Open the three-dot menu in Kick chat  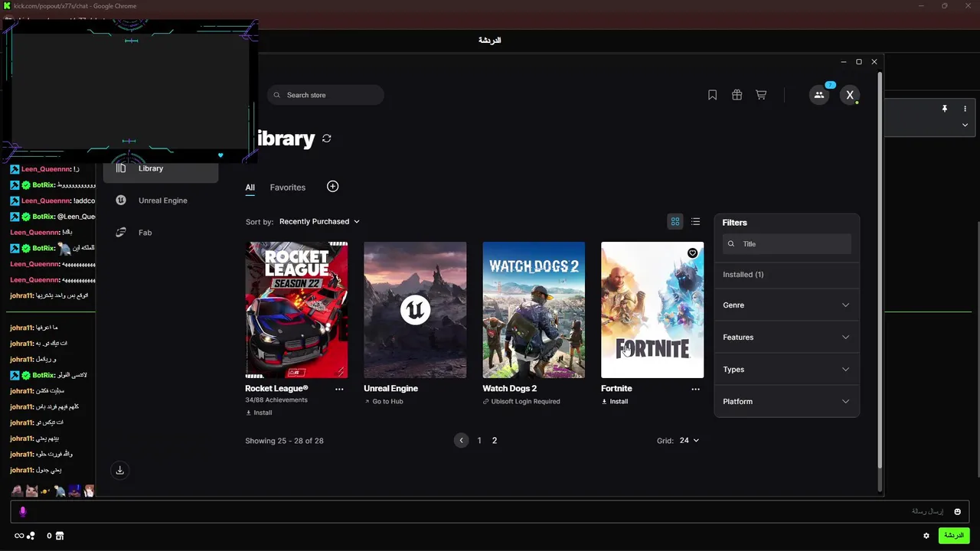pyautogui.click(x=965, y=109)
